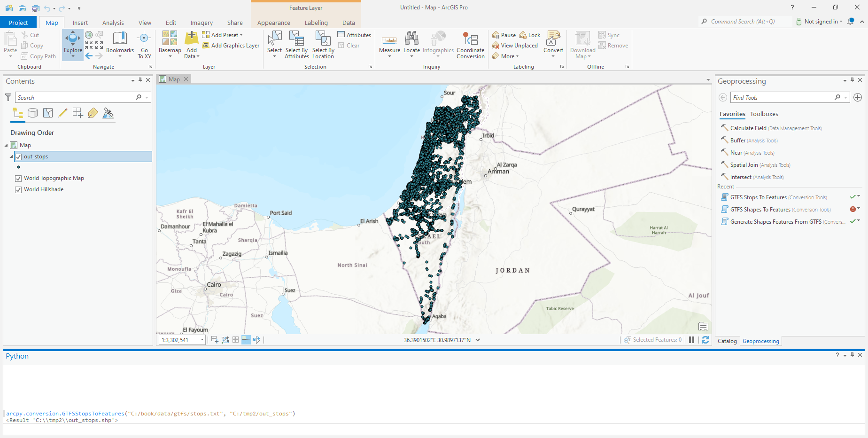Click the Locate binoculars icon

click(x=411, y=39)
